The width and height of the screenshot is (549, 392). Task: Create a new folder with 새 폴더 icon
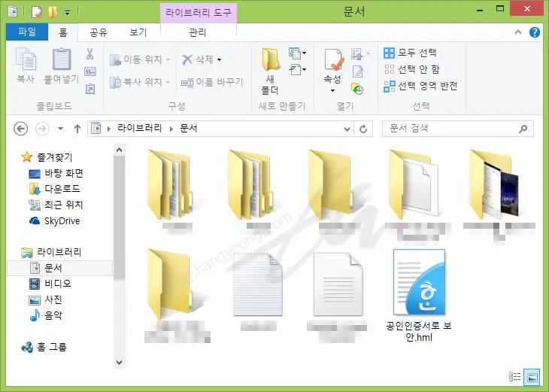pyautogui.click(x=270, y=59)
